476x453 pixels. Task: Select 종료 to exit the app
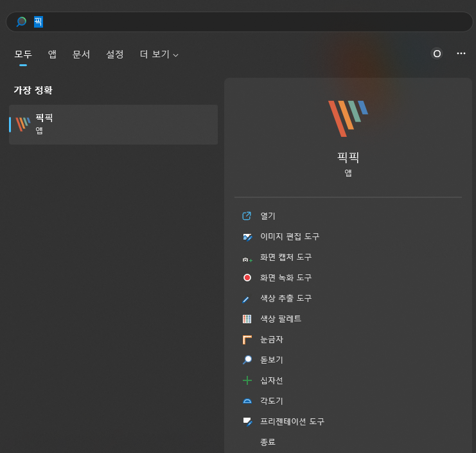coord(267,442)
